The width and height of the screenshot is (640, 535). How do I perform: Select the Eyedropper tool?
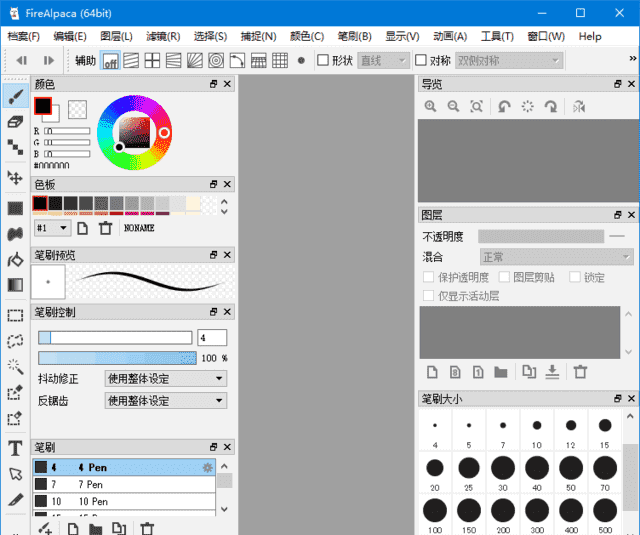16,499
